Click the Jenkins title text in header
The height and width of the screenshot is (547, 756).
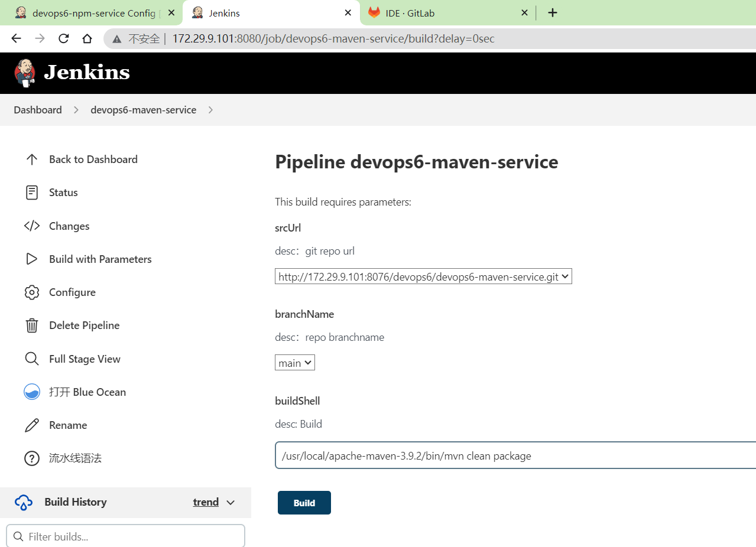[87, 72]
